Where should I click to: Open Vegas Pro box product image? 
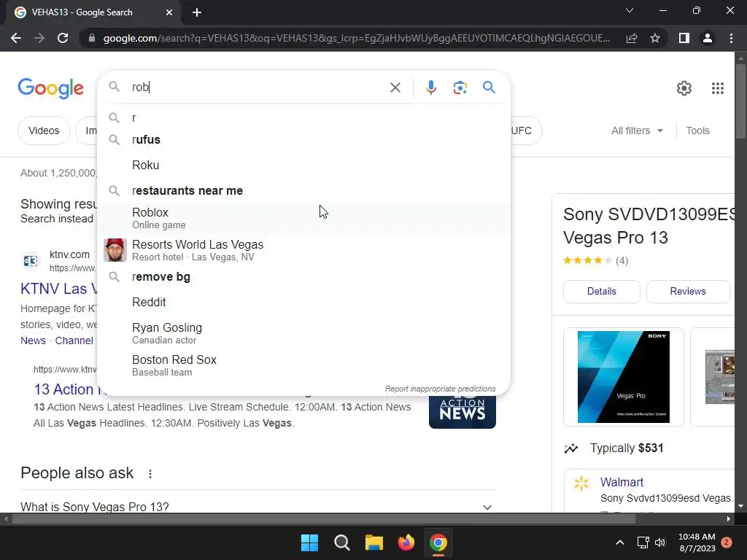(x=623, y=377)
